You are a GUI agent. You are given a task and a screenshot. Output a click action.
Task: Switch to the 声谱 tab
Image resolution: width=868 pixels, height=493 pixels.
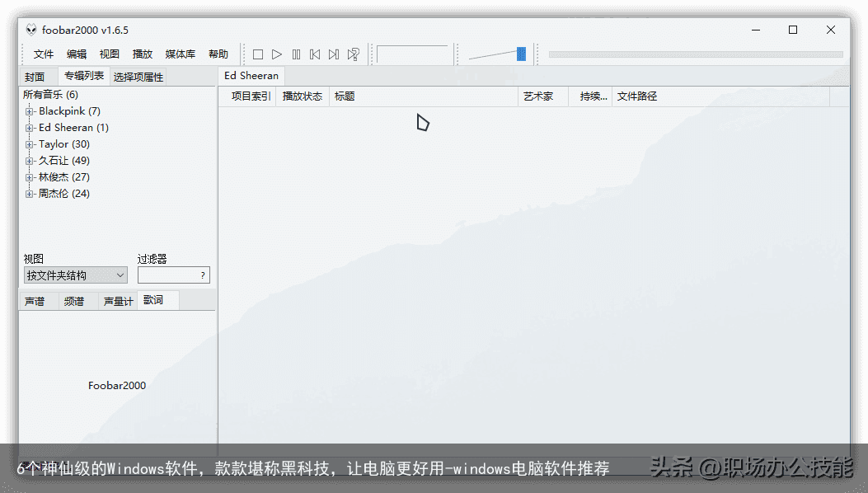36,300
